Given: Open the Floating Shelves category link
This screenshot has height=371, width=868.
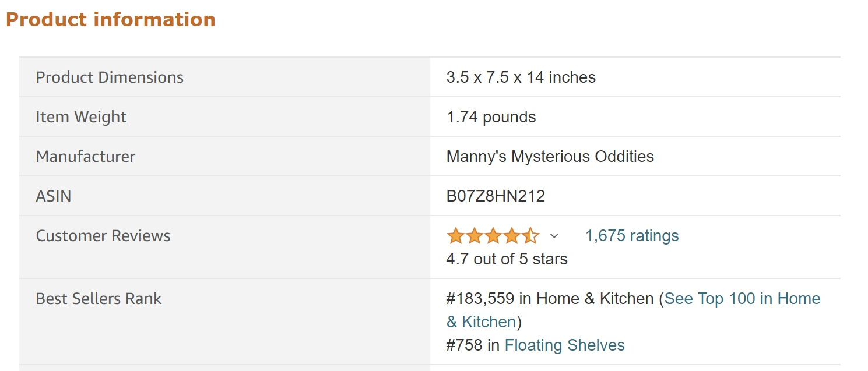Looking at the screenshot, I should [564, 345].
